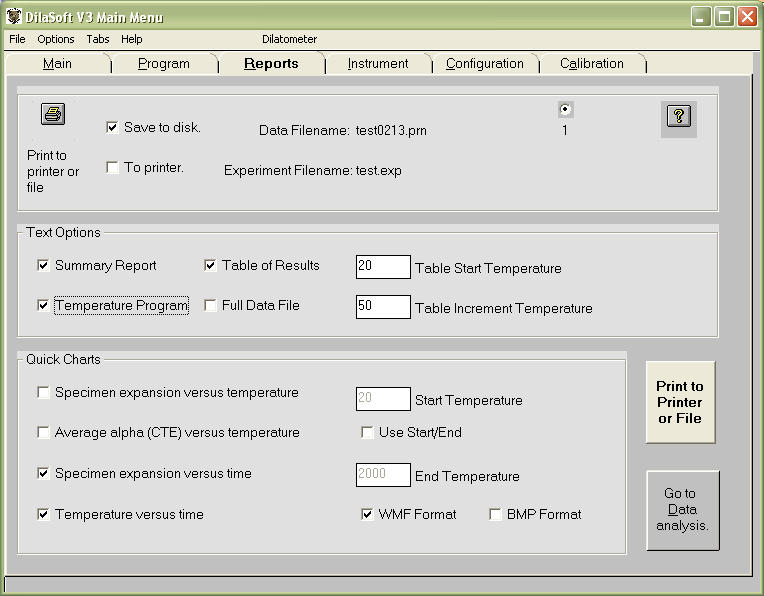Enable BMP Format for charts

click(x=496, y=515)
